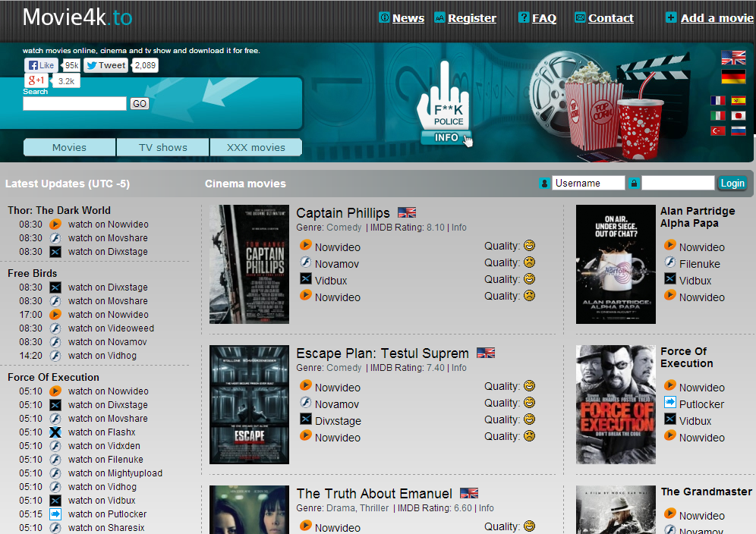Open the Escape Plan: Testul Suprem title

383,353
